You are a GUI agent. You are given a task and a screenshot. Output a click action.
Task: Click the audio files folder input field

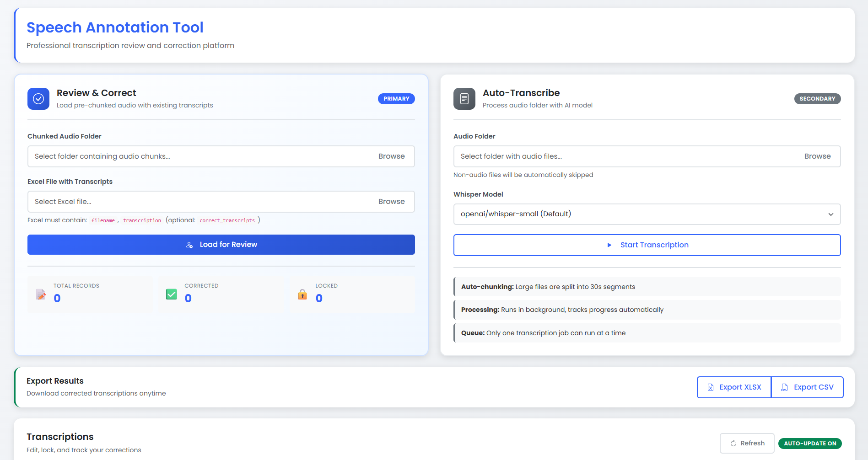click(x=622, y=156)
